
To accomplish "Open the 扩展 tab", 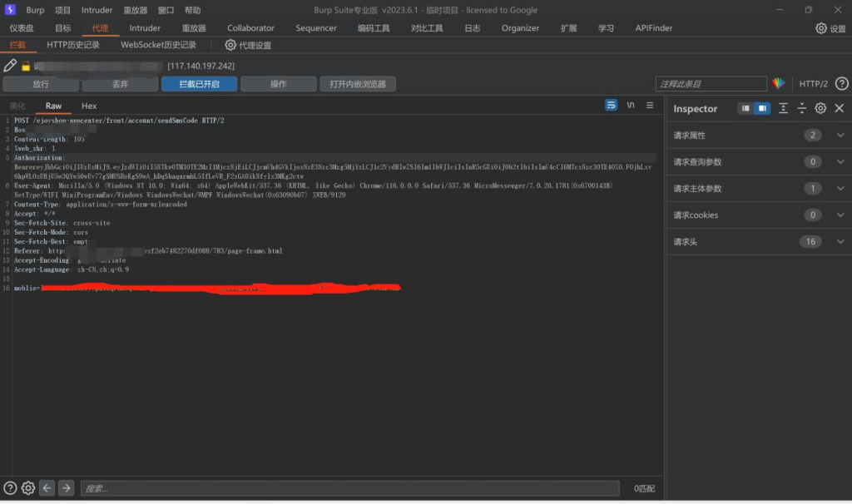I will (x=569, y=28).
